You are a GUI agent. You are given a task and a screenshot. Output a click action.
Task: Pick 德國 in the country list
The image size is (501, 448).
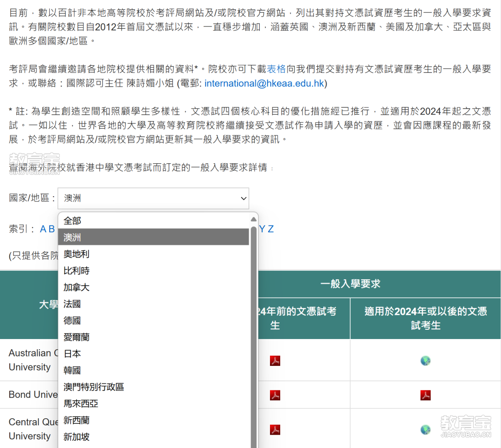[154, 320]
